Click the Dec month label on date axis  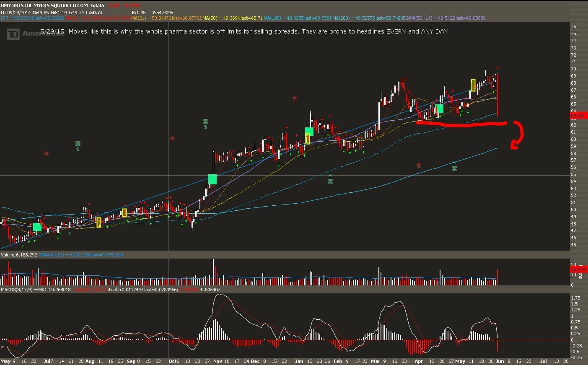click(255, 361)
